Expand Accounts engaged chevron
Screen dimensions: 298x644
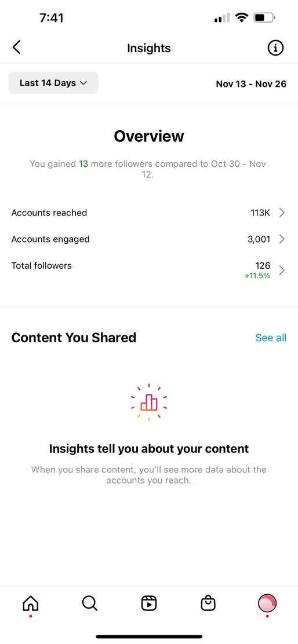282,239
